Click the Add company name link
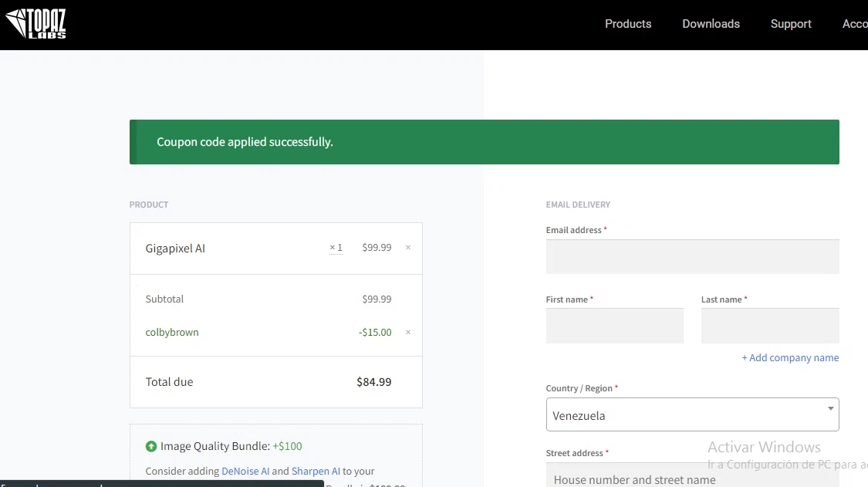The image size is (868, 487). coord(790,358)
